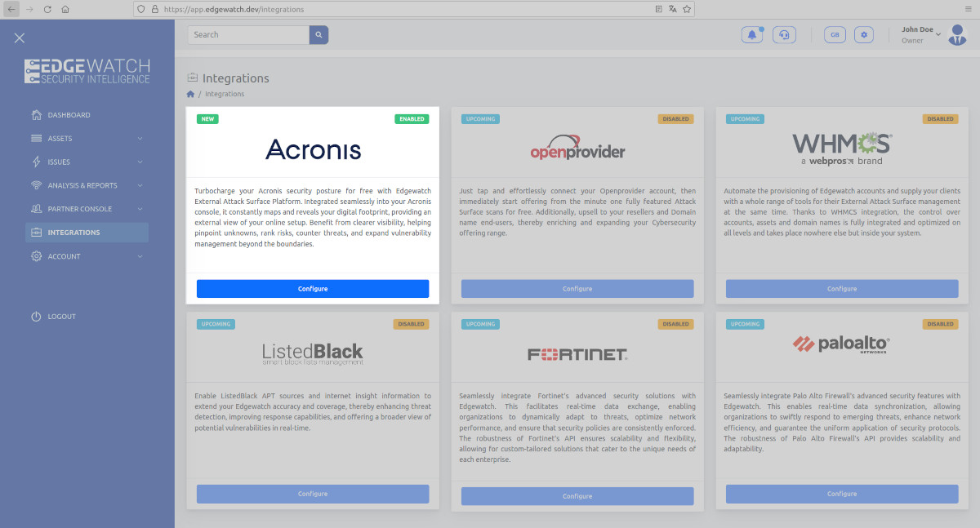The width and height of the screenshot is (980, 528).
Task: Go home via breadcrumb house icon
Action: coord(191,95)
